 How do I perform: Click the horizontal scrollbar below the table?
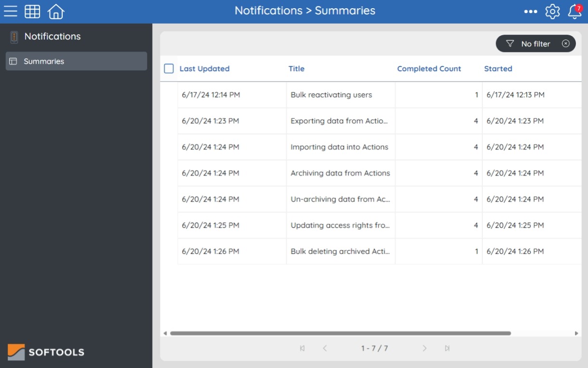tap(337, 333)
